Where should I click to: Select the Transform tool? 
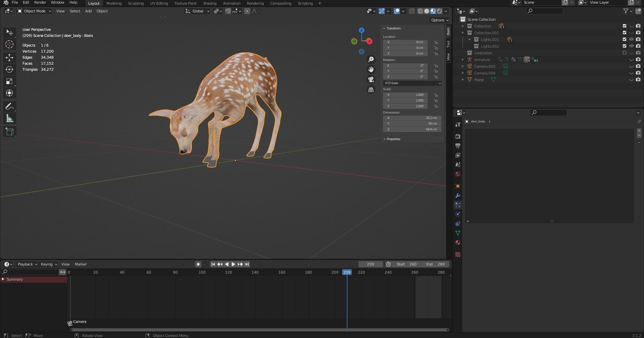(9, 93)
